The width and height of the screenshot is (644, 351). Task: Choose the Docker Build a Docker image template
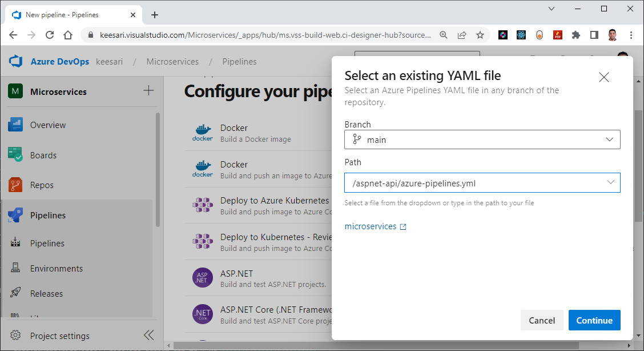point(258,133)
